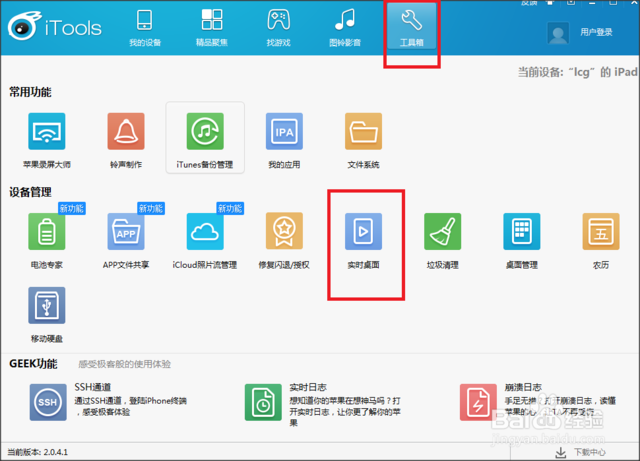This screenshot has width=640, height=461.
Task: Click the 修复闪退/授权 repair icon
Action: click(284, 232)
